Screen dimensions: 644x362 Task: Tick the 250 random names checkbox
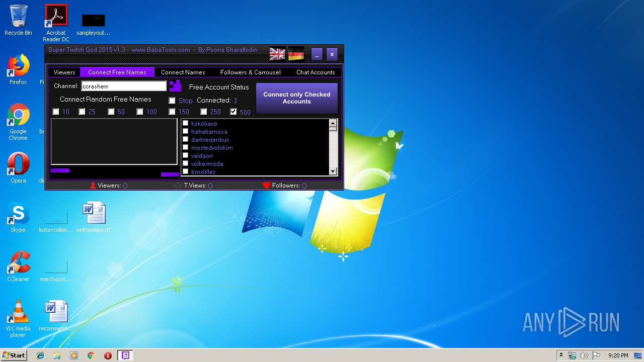tap(204, 112)
